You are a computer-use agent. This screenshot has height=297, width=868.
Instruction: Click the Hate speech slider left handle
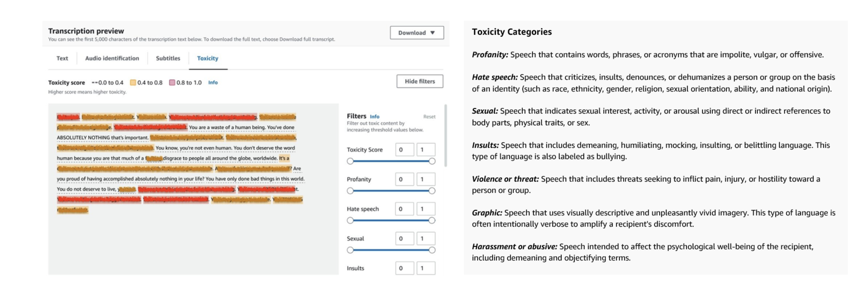(x=350, y=220)
